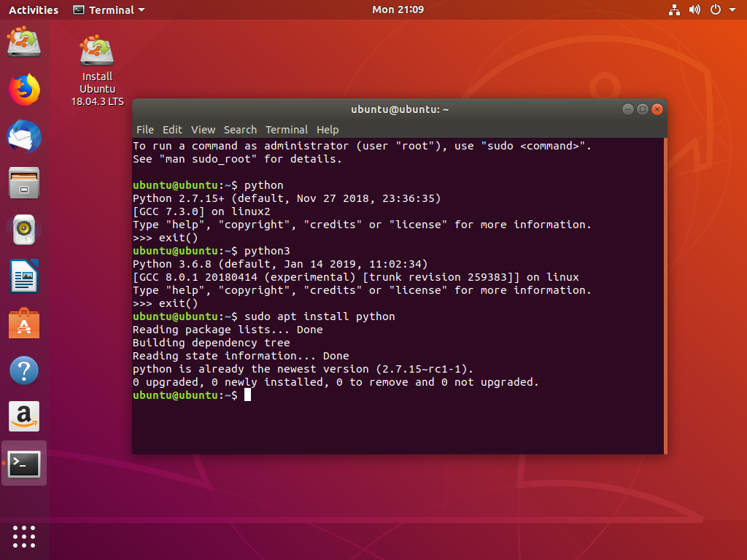Image resolution: width=747 pixels, height=560 pixels.
Task: Select the Terminal icon in the dock
Action: point(24,464)
